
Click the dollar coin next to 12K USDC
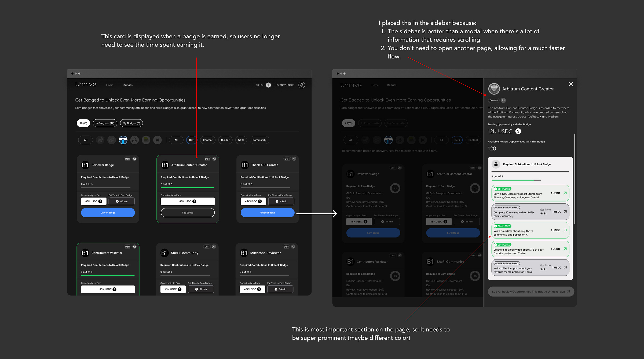coord(518,131)
